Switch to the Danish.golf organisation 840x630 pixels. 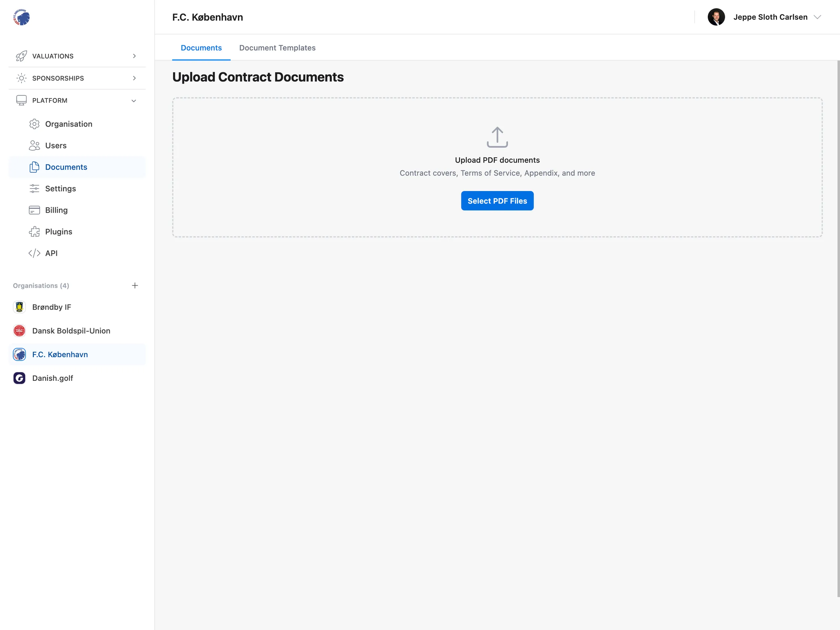tap(77, 378)
